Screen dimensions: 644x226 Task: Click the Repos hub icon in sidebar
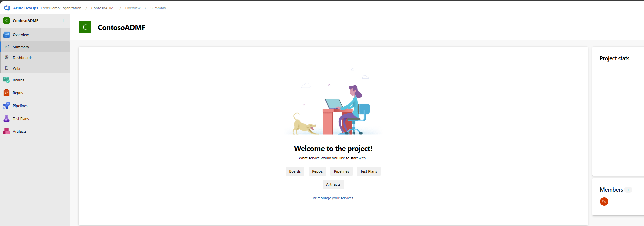[x=6, y=93]
